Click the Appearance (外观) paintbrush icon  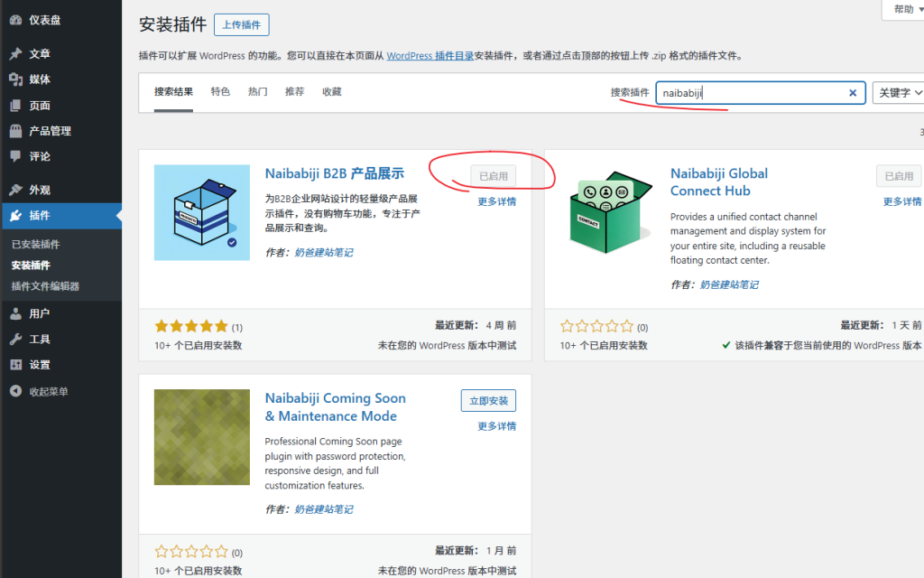point(15,191)
